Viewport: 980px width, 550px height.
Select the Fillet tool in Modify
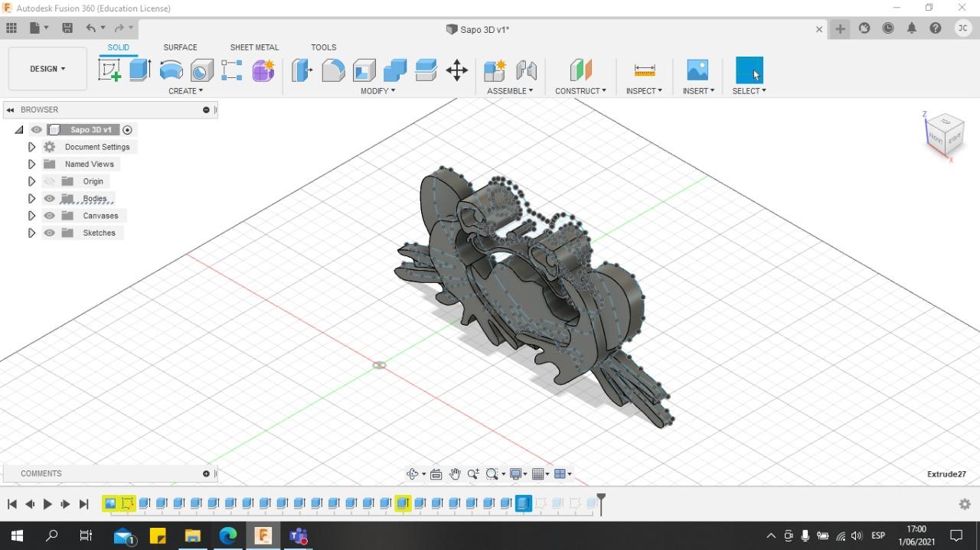(x=333, y=70)
